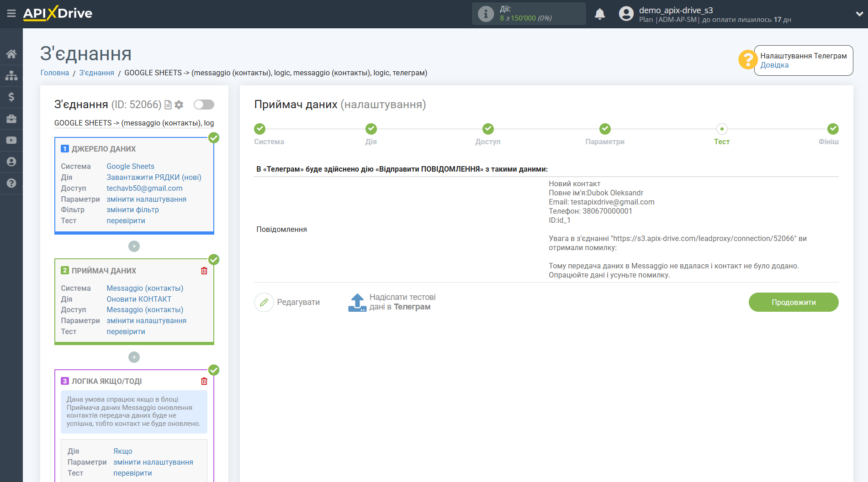Screen dimensions: 868x482
Task: Send test data to Telegram
Action: tap(392, 302)
